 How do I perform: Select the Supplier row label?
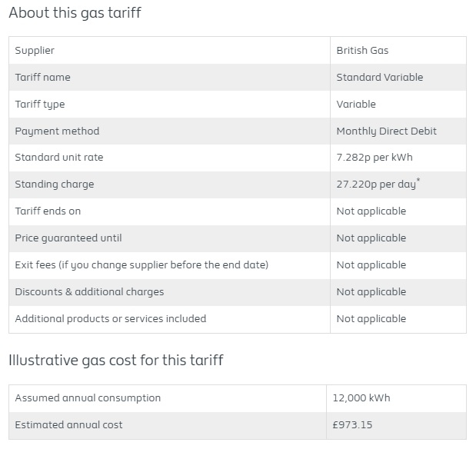click(x=35, y=51)
